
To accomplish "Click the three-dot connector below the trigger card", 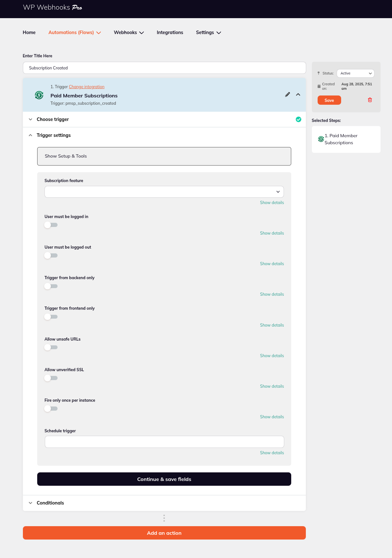I will point(164,518).
